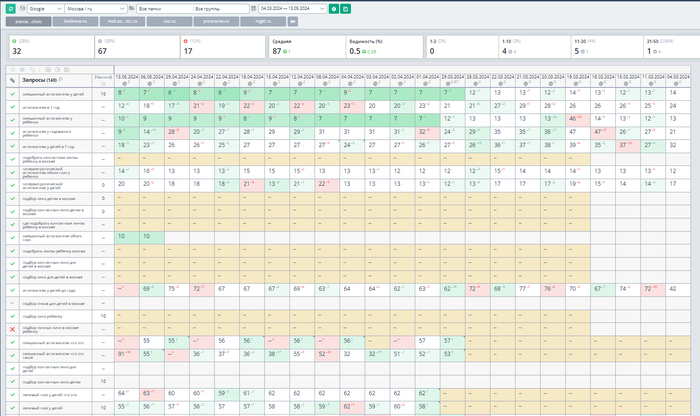700x416 pixels.
Task: Click the globe icon beside Google selector
Action: pyautogui.click(x=22, y=8)
